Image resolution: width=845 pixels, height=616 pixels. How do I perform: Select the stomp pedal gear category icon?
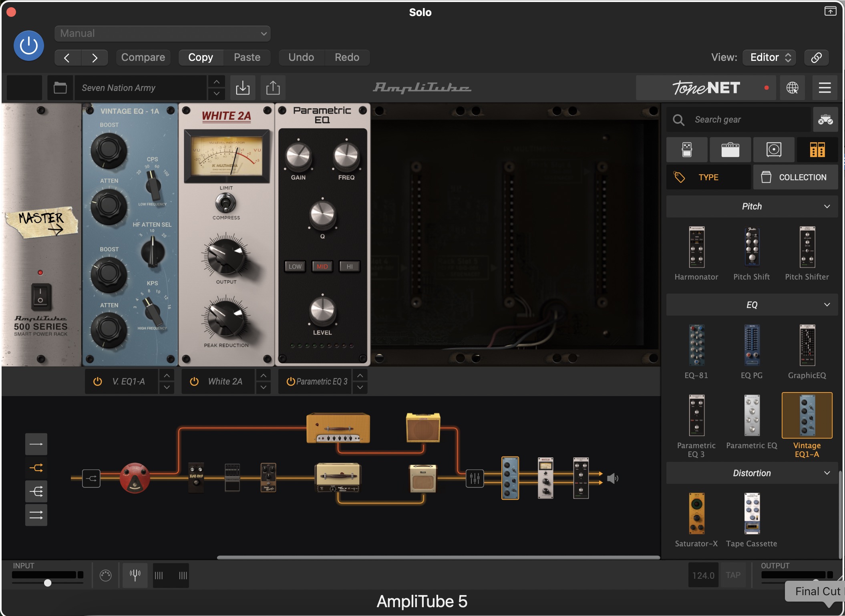click(687, 149)
